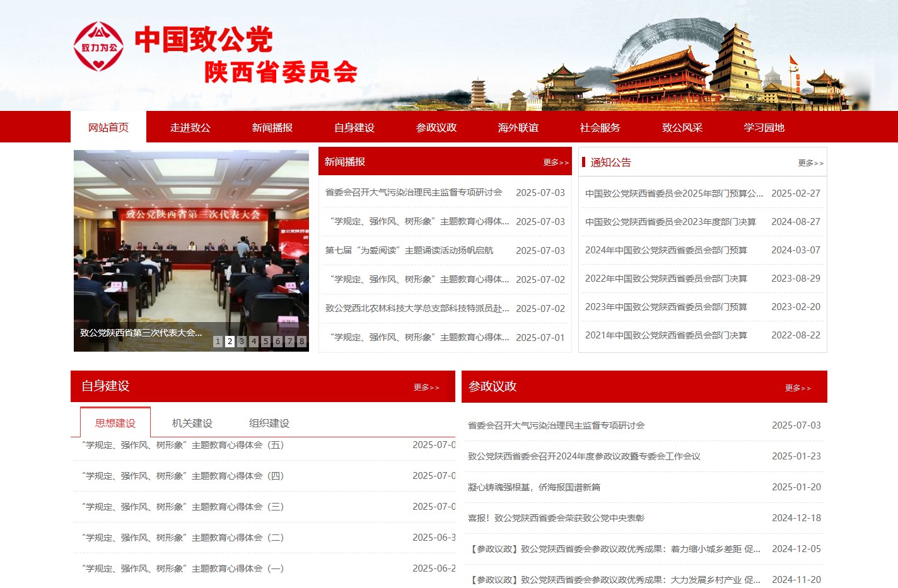Select 自身建设 in the top navigation
Viewport: 898px width, 588px height.
tap(354, 127)
